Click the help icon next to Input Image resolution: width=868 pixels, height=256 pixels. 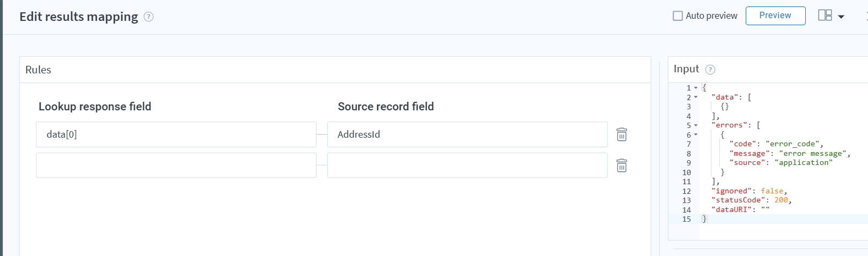pos(710,70)
